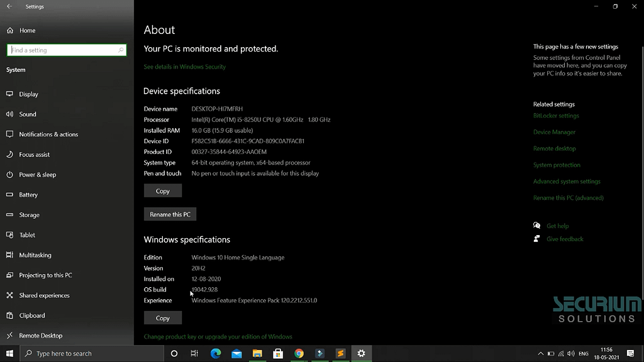The image size is (644, 362).
Task: Open Task View on the taskbar
Action: click(195, 353)
